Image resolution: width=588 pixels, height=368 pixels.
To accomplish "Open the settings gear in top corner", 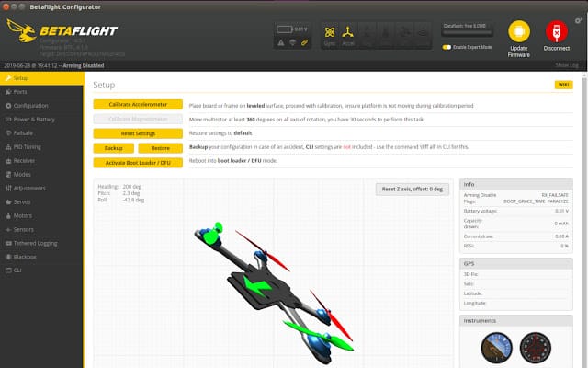I will click(x=579, y=20).
